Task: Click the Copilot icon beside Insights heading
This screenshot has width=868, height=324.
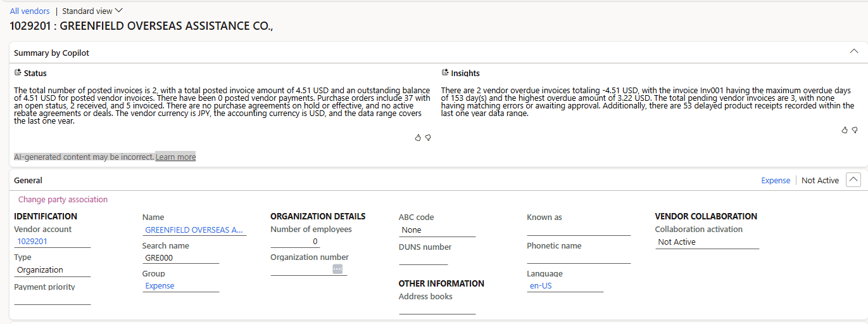Action: click(445, 73)
